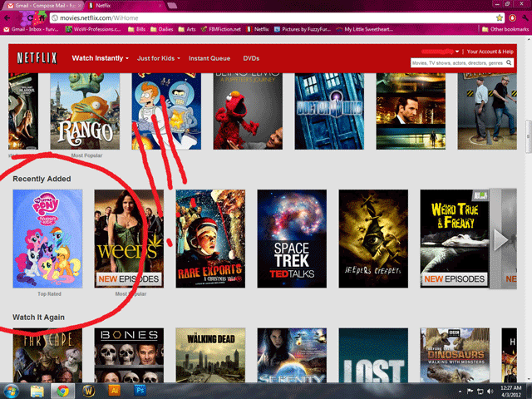This screenshot has width=532, height=399.
Task: Select the Rango movie poster
Action: coord(85,111)
